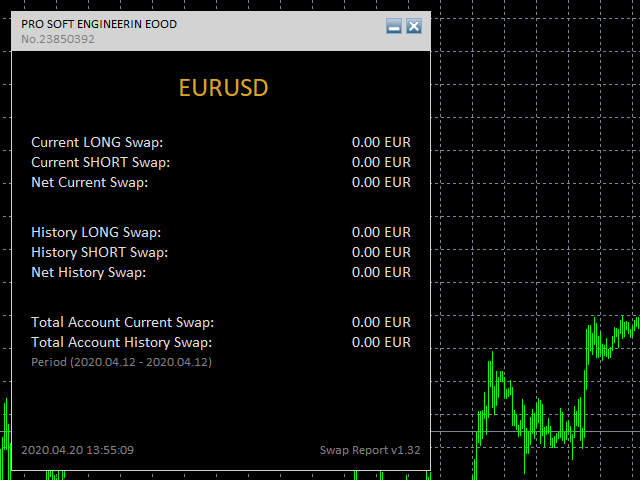This screenshot has width=640, height=480.
Task: Close the Swap Report panel
Action: pyautogui.click(x=414, y=26)
